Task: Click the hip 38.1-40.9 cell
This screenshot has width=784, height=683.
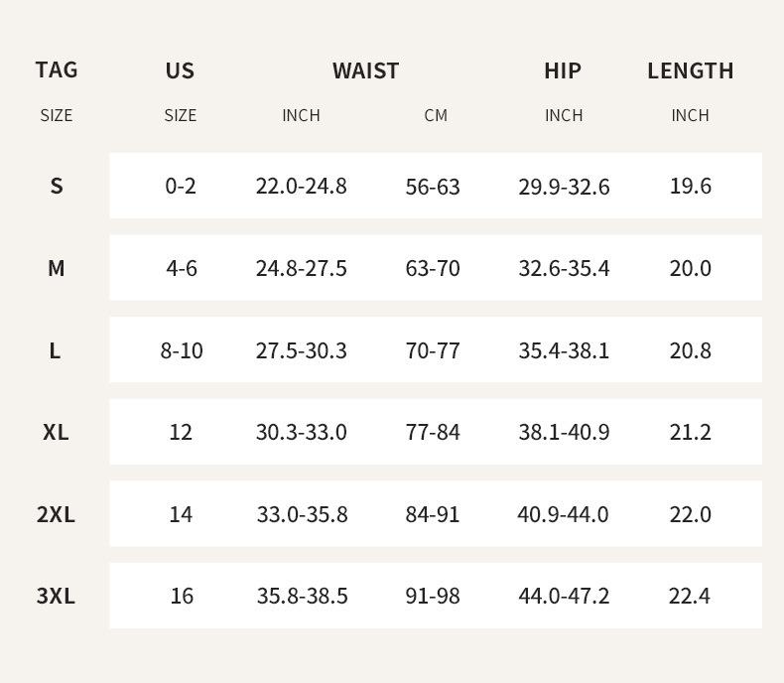Action: point(564,432)
